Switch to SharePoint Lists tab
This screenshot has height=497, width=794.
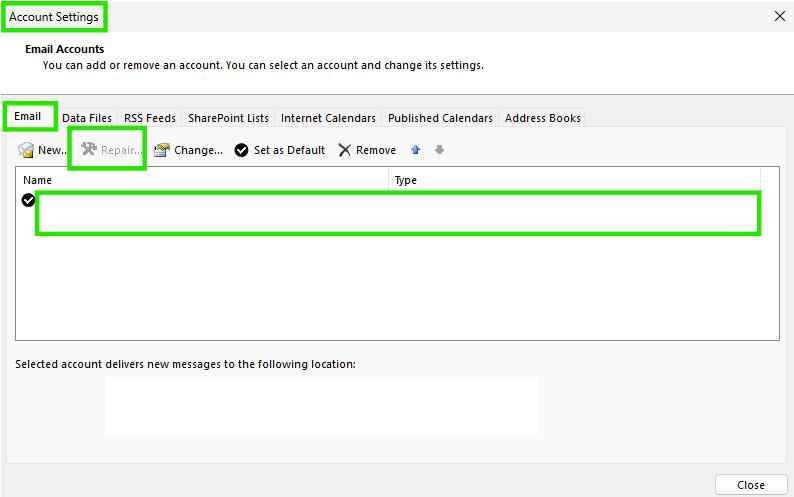point(228,118)
